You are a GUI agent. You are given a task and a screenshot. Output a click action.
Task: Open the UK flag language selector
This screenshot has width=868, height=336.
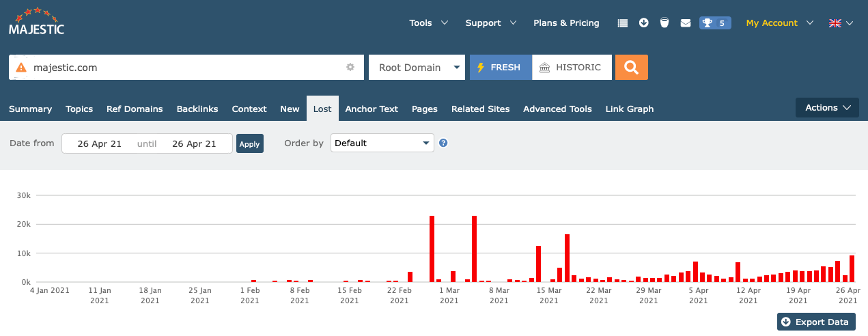(840, 23)
